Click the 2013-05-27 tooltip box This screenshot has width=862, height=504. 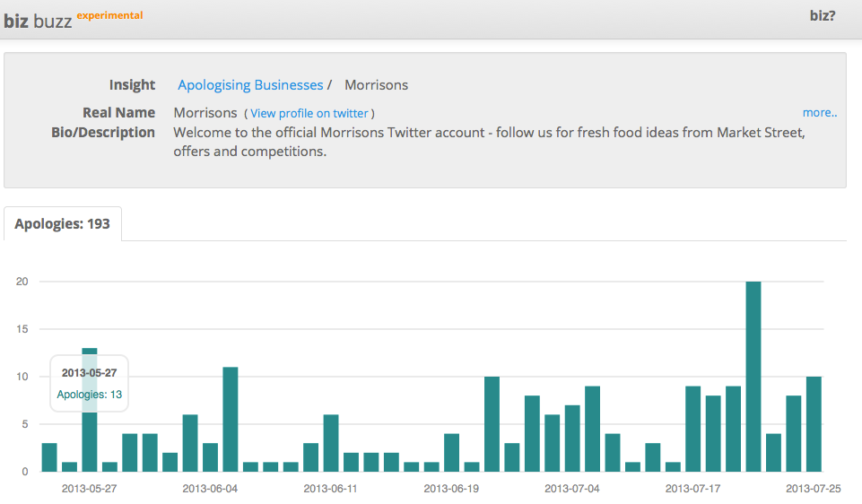click(89, 383)
